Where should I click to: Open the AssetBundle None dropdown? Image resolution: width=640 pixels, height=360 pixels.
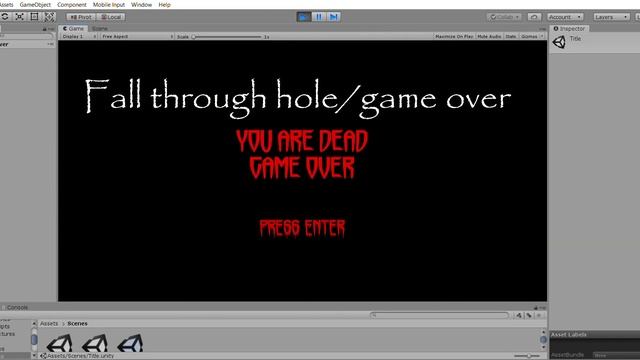(616, 356)
